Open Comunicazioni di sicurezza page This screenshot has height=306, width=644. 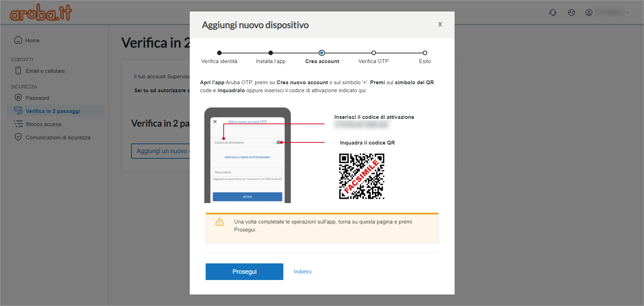pyautogui.click(x=58, y=138)
